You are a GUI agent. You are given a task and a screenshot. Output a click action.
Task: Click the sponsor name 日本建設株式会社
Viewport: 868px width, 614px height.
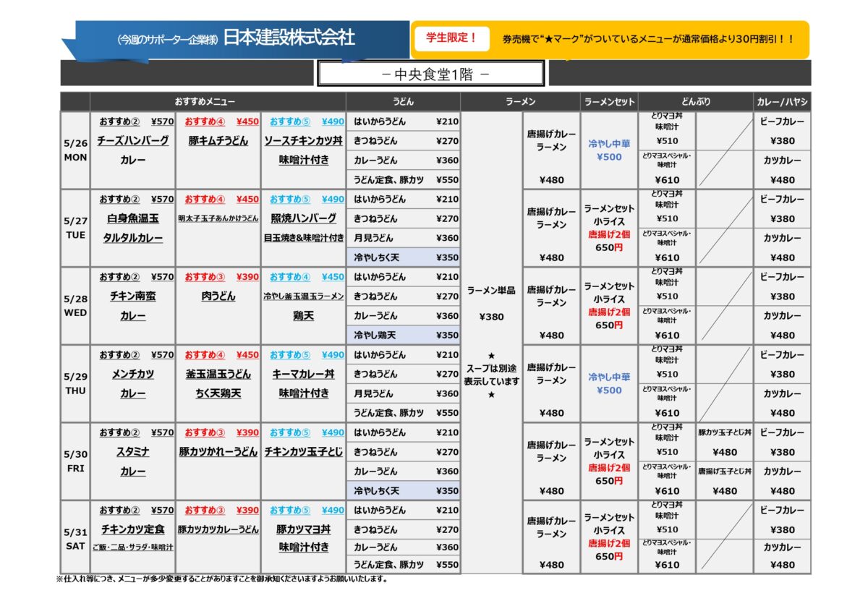289,38
